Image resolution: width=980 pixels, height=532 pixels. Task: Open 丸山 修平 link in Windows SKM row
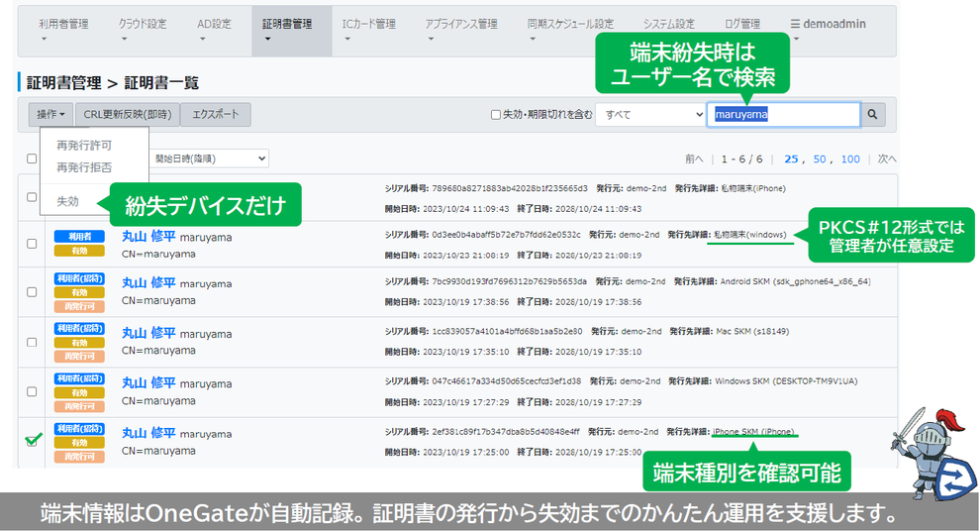pyautogui.click(x=147, y=382)
